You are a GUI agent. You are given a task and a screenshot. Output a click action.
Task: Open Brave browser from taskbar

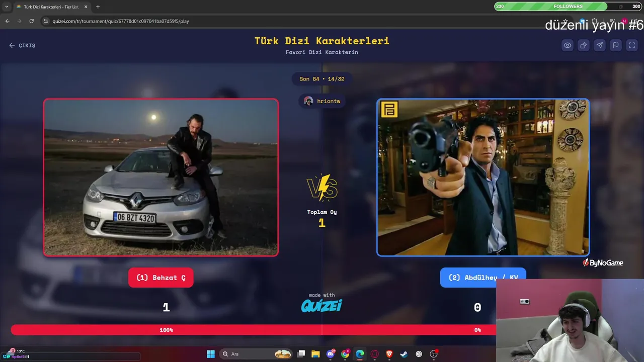[389, 354]
